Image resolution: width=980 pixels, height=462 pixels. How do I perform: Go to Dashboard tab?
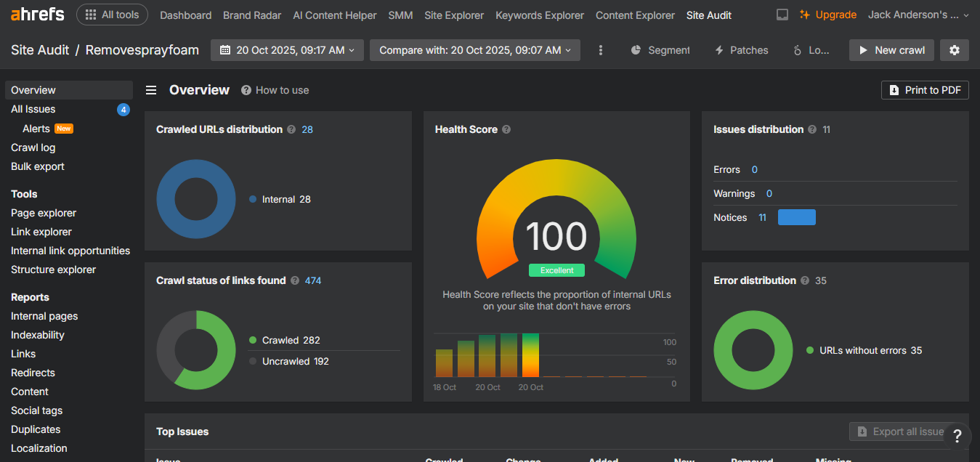pyautogui.click(x=185, y=15)
